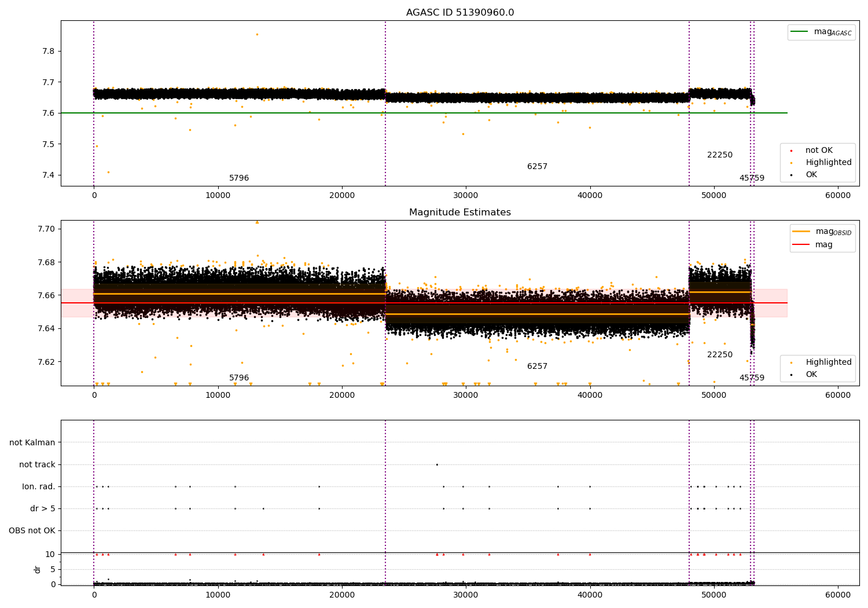The width and height of the screenshot is (868, 608).
Task: Click the plot title AGASC ID 51390960.0
Action: pyautogui.click(x=460, y=13)
